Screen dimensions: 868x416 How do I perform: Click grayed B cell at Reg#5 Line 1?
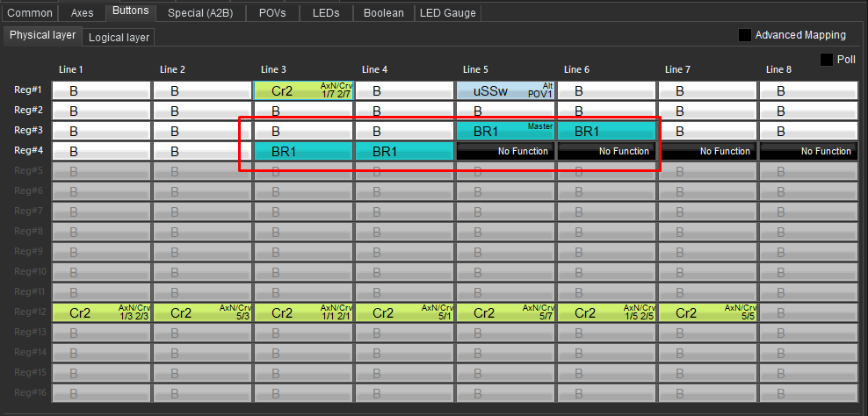tap(102, 171)
